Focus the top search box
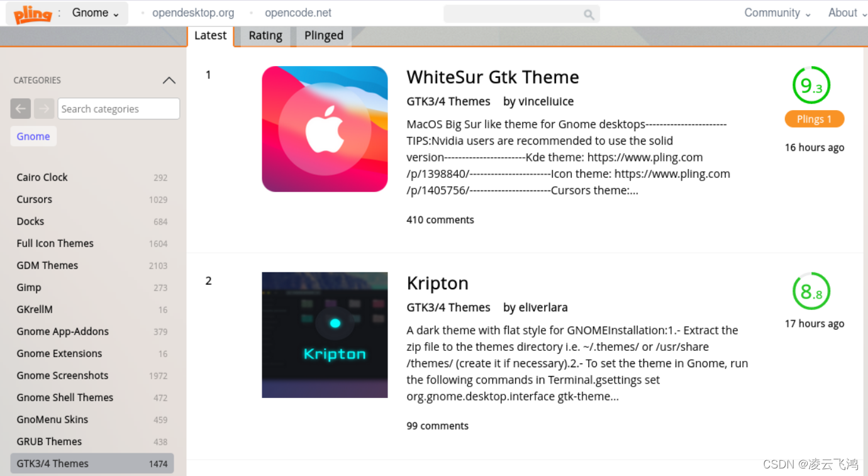This screenshot has width=868, height=476. [521, 14]
